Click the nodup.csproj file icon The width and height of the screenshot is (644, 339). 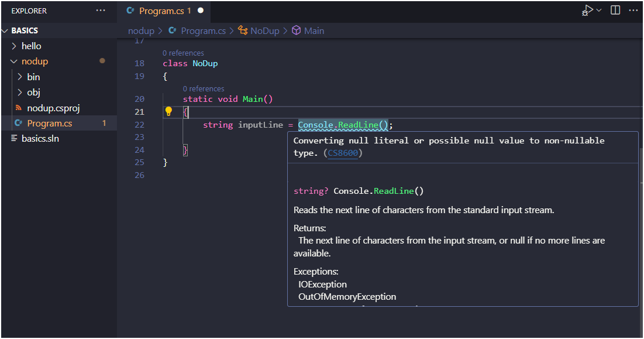point(19,108)
